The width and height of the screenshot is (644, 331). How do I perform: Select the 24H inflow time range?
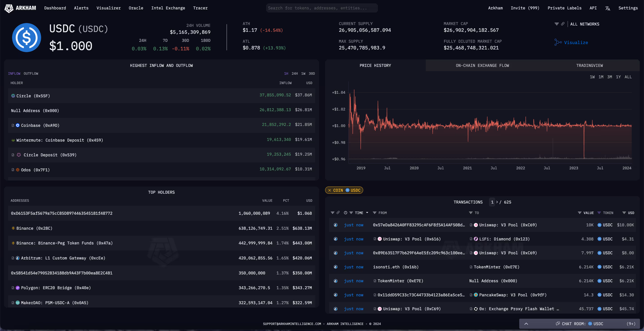point(295,74)
